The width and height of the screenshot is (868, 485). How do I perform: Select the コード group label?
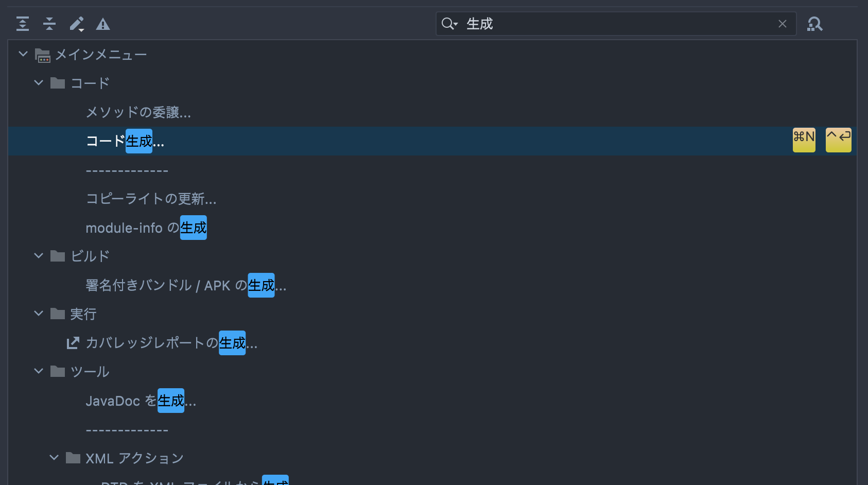pos(90,83)
